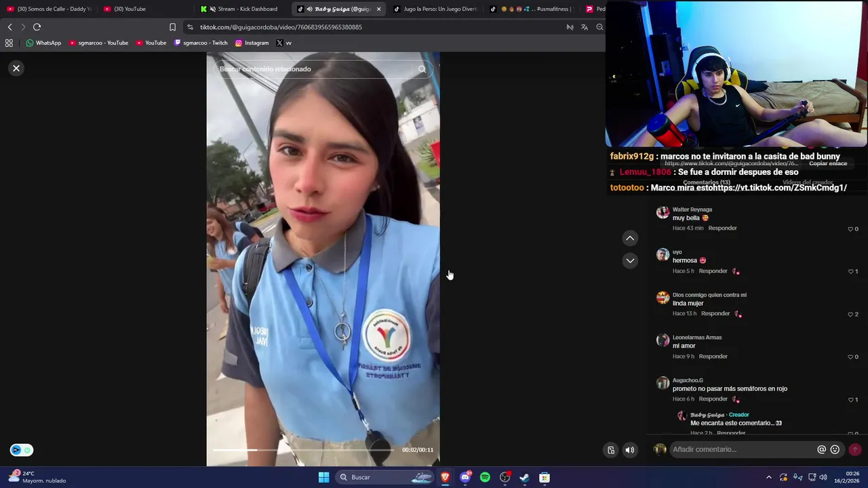Mute the TikTok video with the speaker icon
The height and width of the screenshot is (488, 868).
tap(630, 450)
